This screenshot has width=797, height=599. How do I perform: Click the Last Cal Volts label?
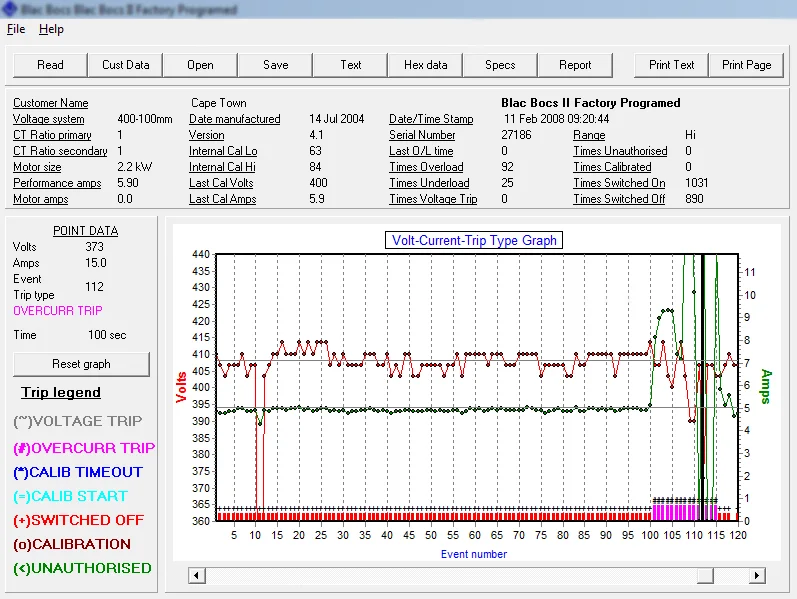tap(221, 183)
